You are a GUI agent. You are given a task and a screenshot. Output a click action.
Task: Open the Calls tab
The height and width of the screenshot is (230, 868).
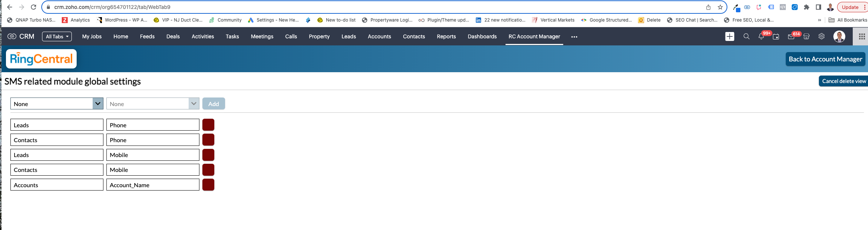(x=291, y=36)
